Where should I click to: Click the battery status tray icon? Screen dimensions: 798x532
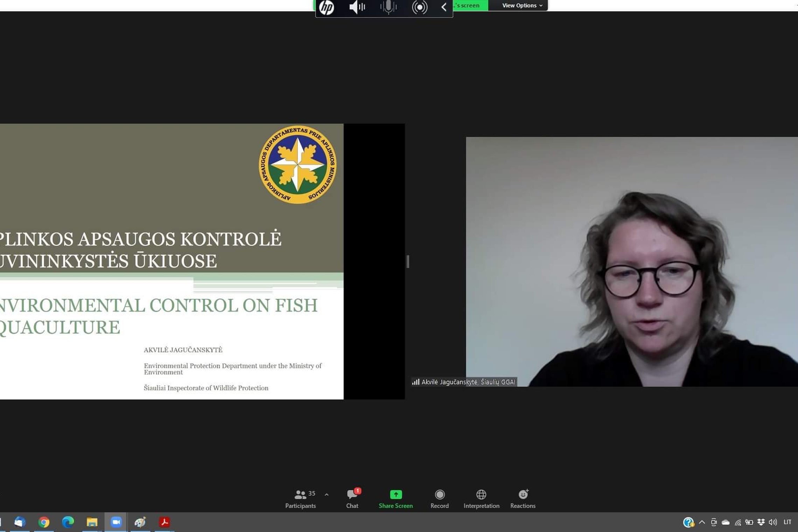pos(749,522)
